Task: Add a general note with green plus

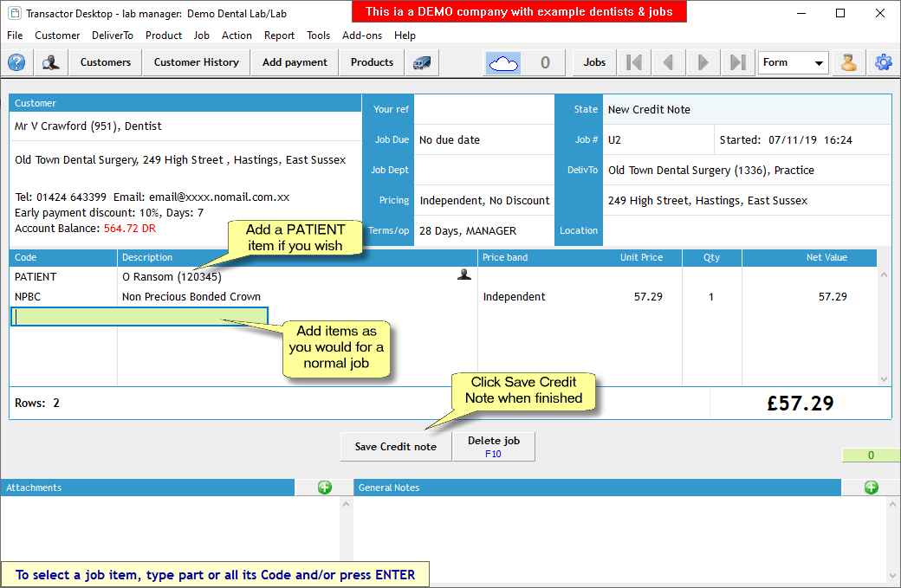Action: pyautogui.click(x=871, y=488)
